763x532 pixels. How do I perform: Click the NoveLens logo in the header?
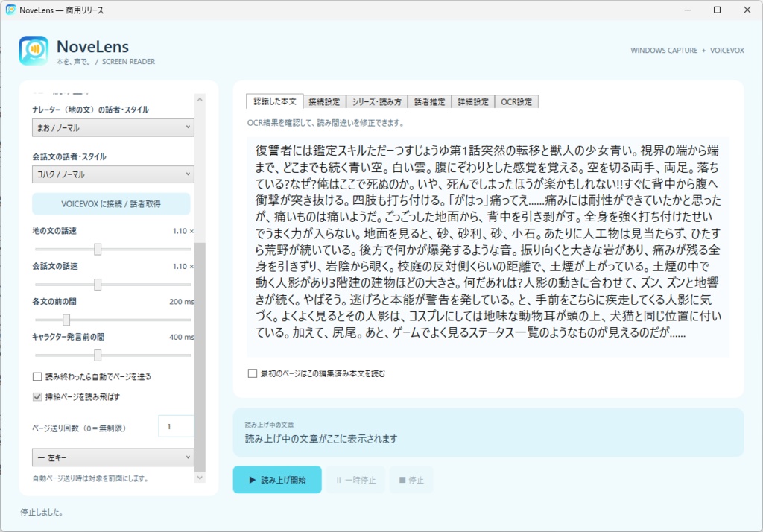[34, 51]
